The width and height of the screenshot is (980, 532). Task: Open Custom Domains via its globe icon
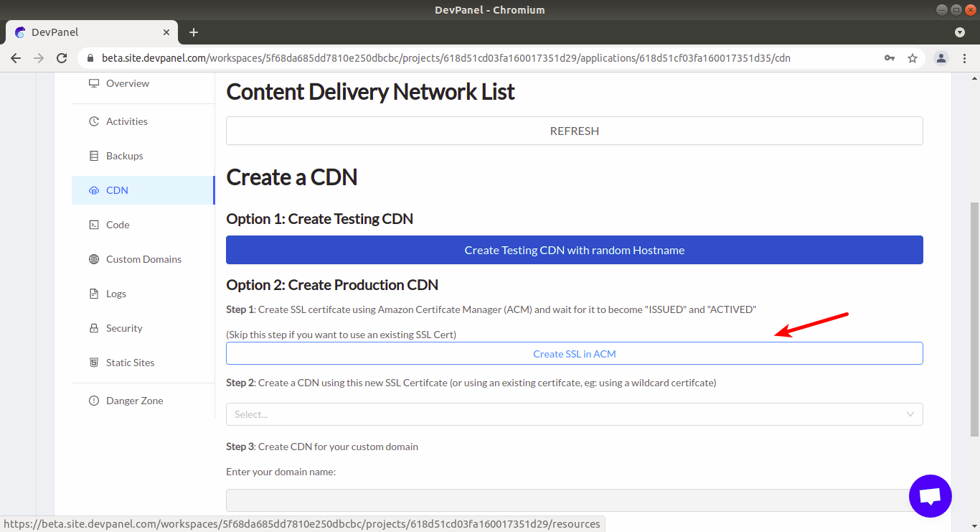point(94,258)
